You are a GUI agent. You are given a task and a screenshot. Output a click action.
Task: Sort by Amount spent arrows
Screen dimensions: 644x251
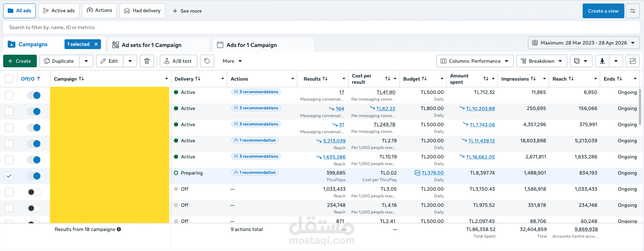click(x=486, y=79)
